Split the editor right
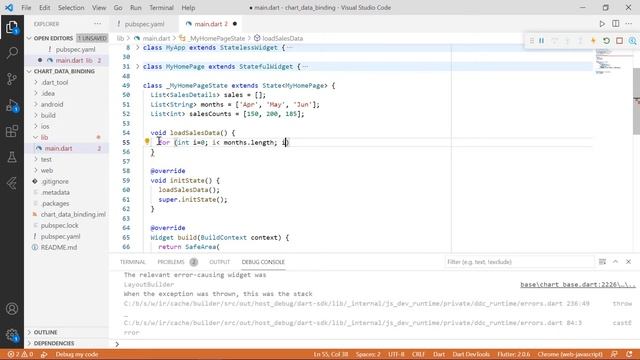This screenshot has height=360, width=640. click(x=616, y=24)
